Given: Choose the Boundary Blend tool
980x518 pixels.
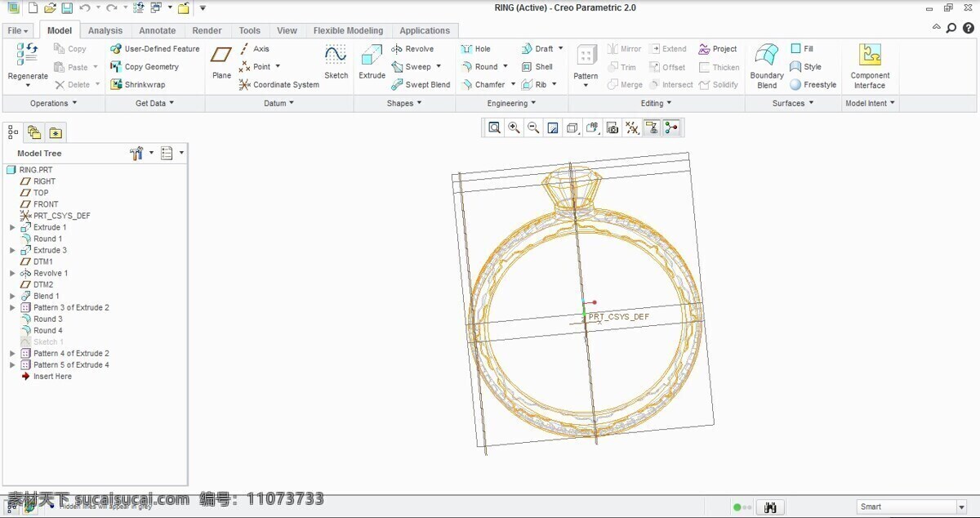Looking at the screenshot, I should coord(767,65).
